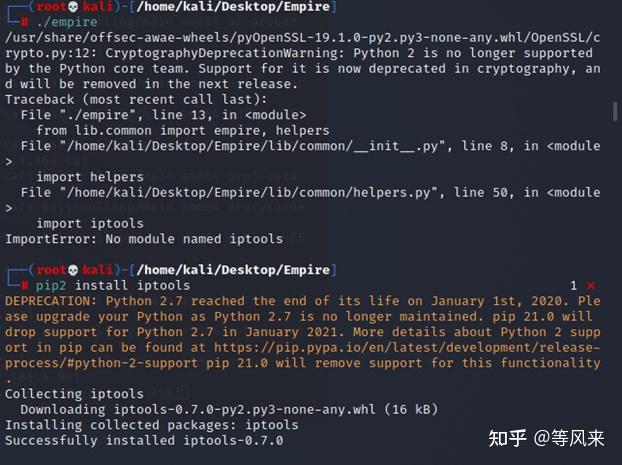622x465 pixels.
Task: Click the red x exit status indicator
Action: (590, 286)
